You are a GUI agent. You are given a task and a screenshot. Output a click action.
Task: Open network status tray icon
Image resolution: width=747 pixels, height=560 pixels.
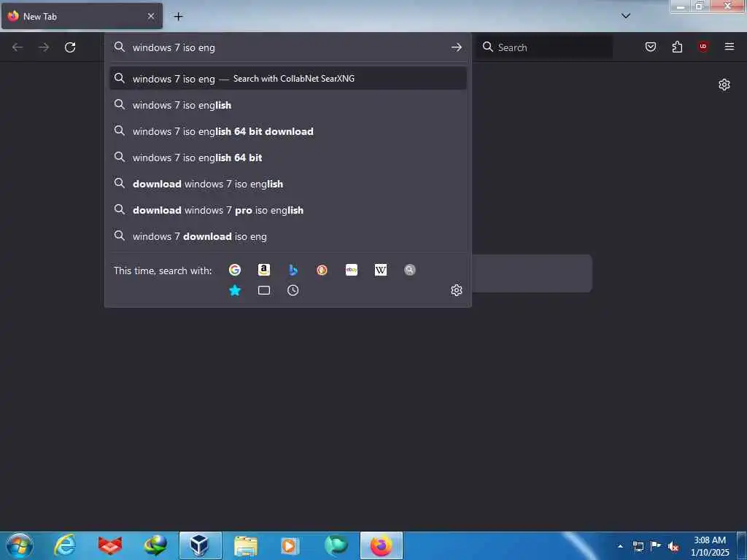pyautogui.click(x=638, y=546)
